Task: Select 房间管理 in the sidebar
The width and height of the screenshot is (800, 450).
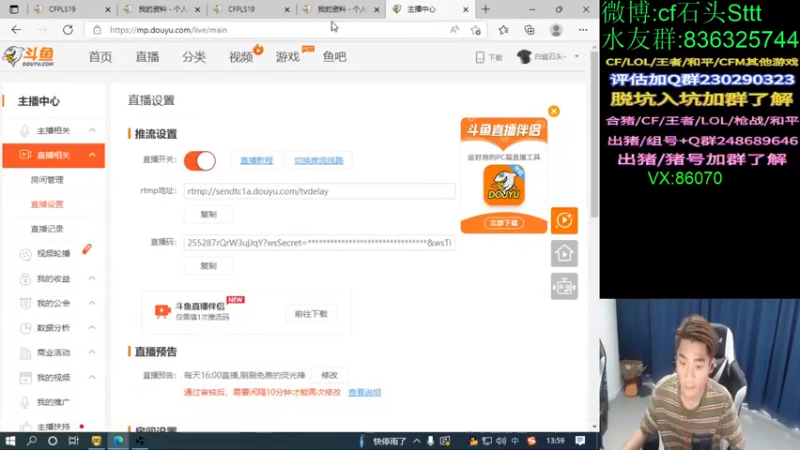Action: [x=47, y=180]
